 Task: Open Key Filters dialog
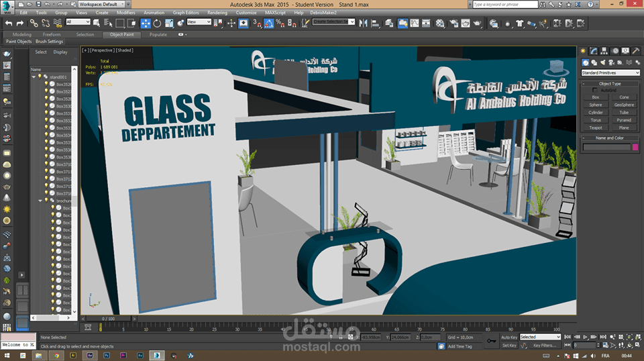545,346
